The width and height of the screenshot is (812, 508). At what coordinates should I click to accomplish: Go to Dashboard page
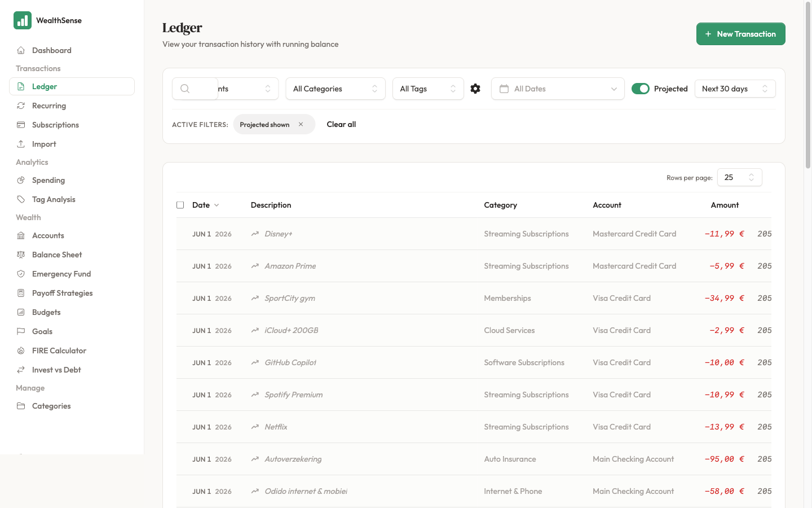72,50
